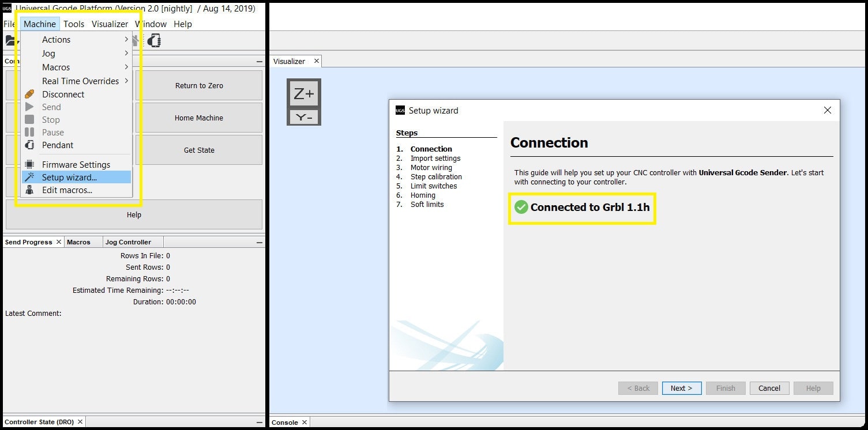Open the Visualizer menu
868x430 pixels.
110,24
